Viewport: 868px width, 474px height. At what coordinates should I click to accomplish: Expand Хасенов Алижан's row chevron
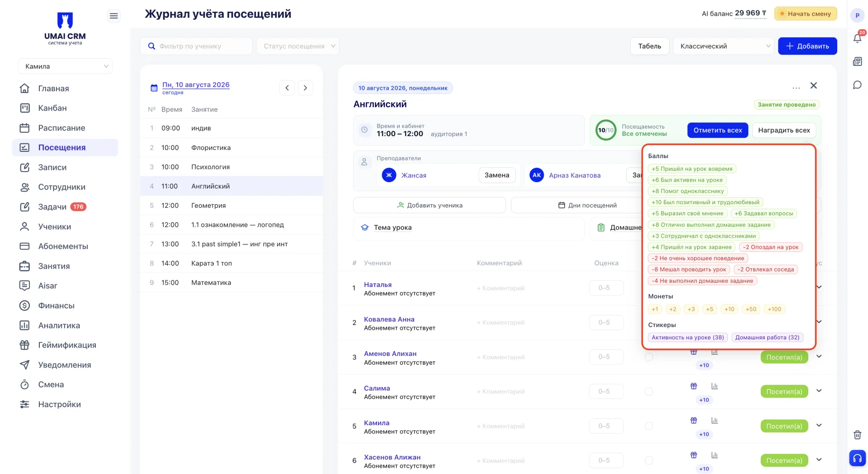pos(819,460)
